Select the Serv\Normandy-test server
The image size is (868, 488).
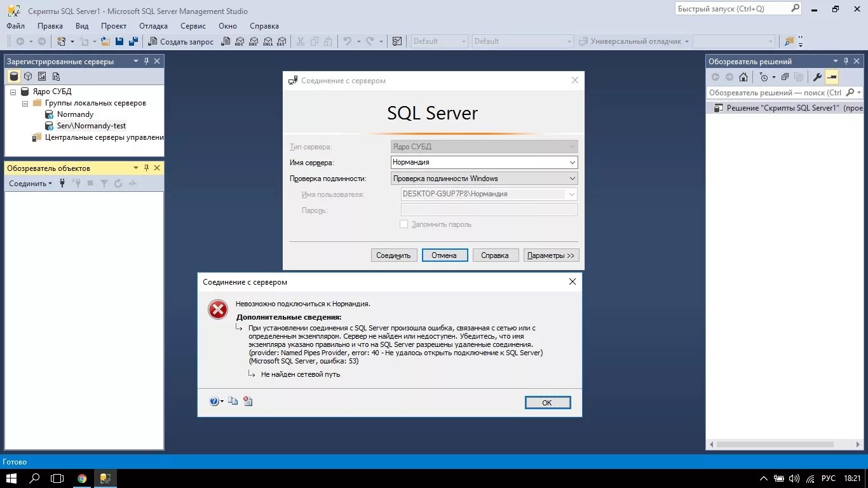pos(92,126)
